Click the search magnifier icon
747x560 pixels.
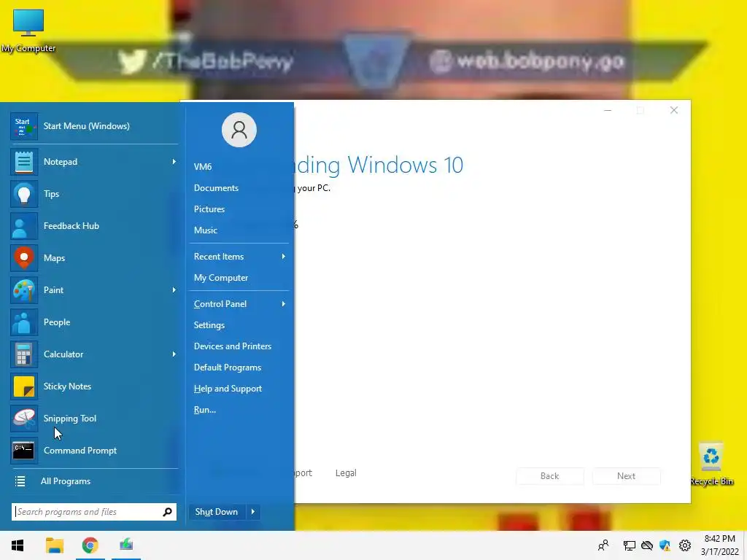[167, 512]
